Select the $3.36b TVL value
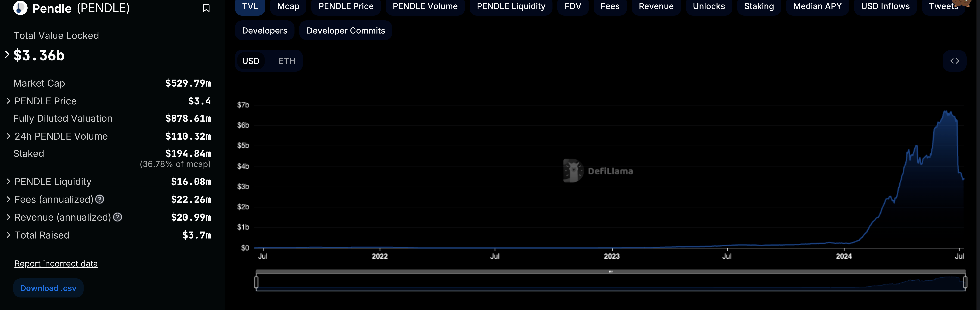This screenshot has height=310, width=980. pyautogui.click(x=39, y=56)
